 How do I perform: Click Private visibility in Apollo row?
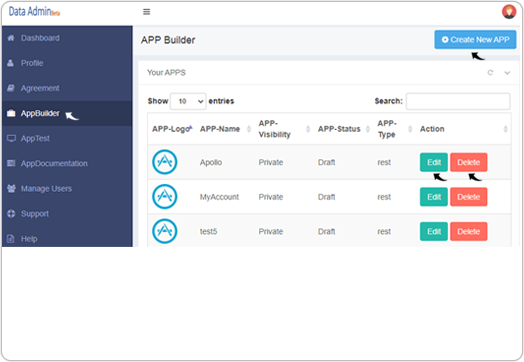pyautogui.click(x=271, y=162)
